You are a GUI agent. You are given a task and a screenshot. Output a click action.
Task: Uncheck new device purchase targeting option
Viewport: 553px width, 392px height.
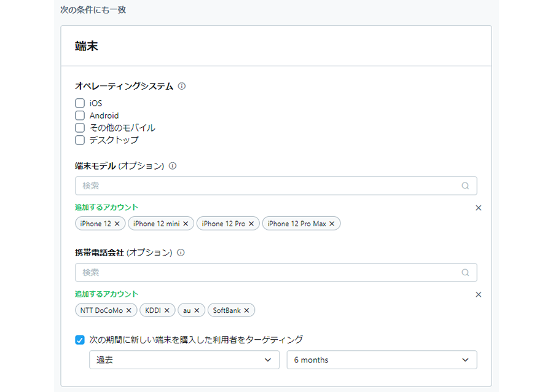(x=80, y=340)
